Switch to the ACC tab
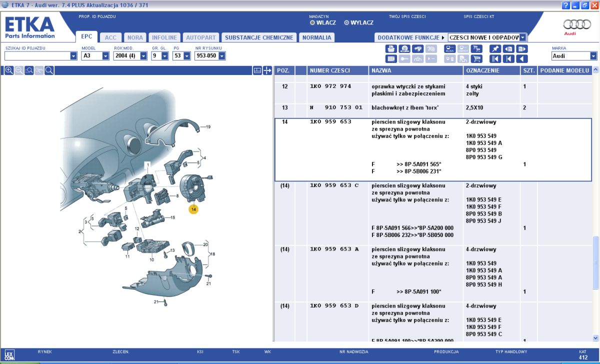 point(110,37)
